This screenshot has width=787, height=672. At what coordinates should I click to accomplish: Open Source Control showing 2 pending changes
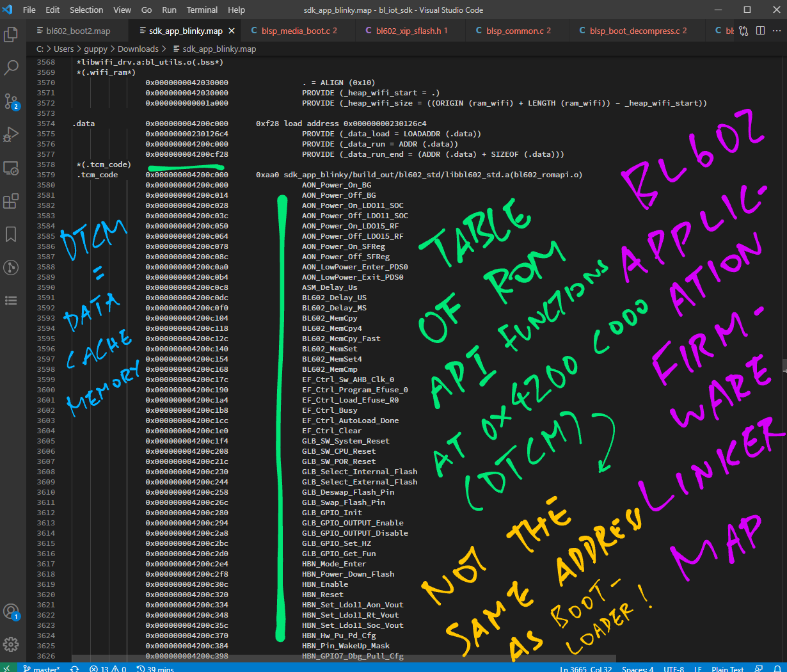(11, 100)
